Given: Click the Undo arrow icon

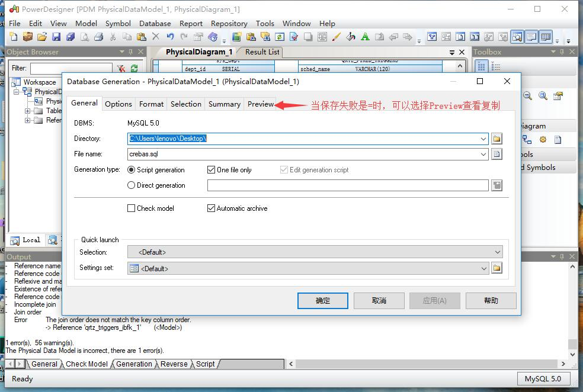Looking at the screenshot, I should pyautogui.click(x=170, y=37).
